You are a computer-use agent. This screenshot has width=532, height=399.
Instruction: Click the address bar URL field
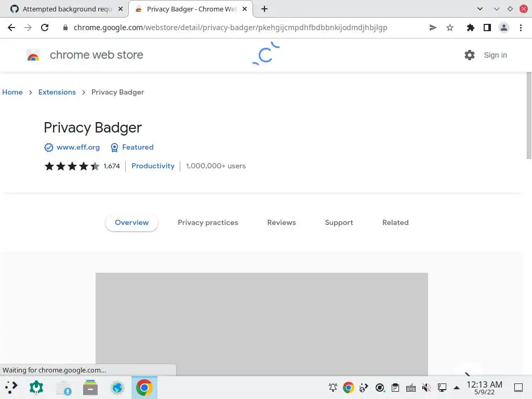(x=230, y=28)
